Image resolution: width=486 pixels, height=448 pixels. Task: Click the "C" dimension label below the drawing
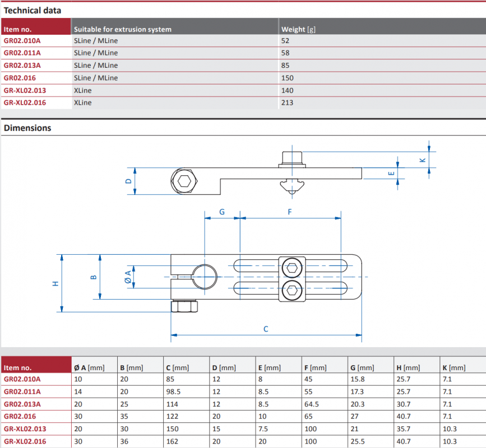coord(266,329)
